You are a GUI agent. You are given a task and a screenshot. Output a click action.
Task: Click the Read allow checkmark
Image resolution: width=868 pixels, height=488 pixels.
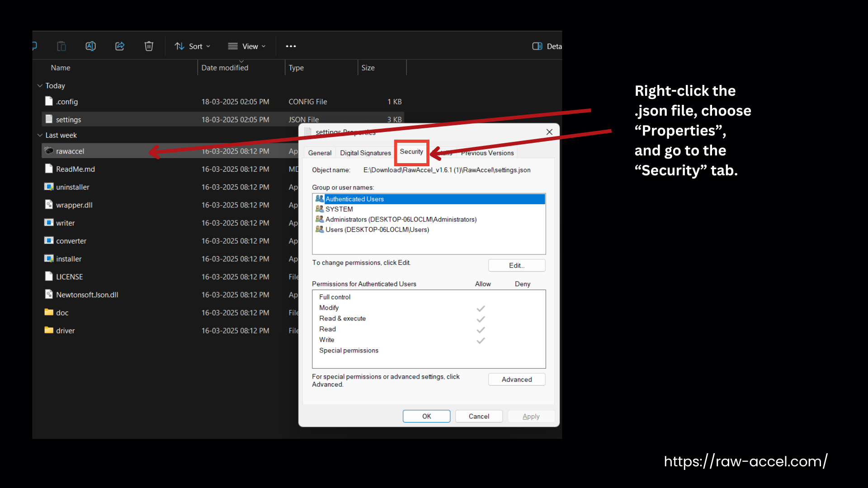pyautogui.click(x=481, y=330)
